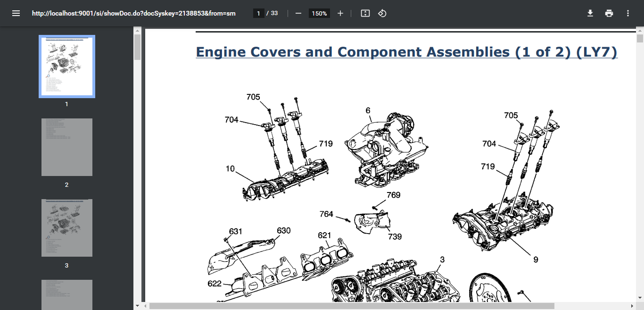Click the thumbnail panel scroll down arrow

point(138,306)
